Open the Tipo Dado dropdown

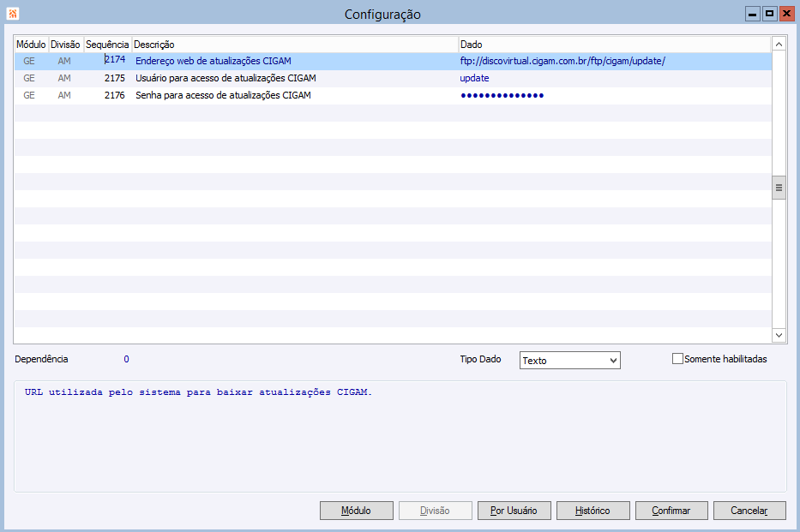click(x=570, y=361)
